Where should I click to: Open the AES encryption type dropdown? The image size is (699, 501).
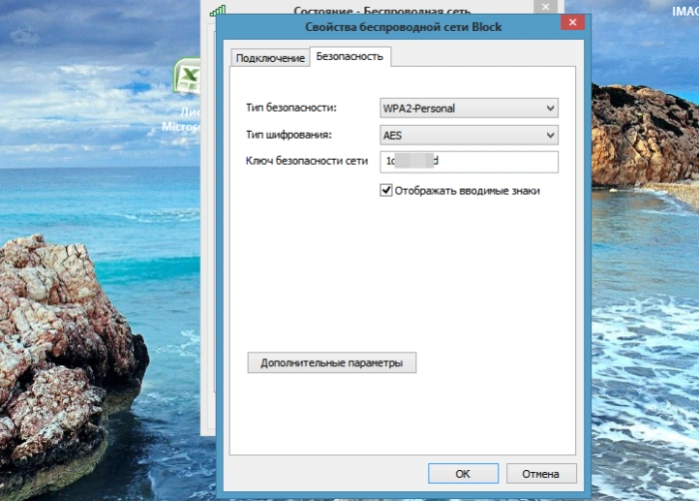point(469,135)
